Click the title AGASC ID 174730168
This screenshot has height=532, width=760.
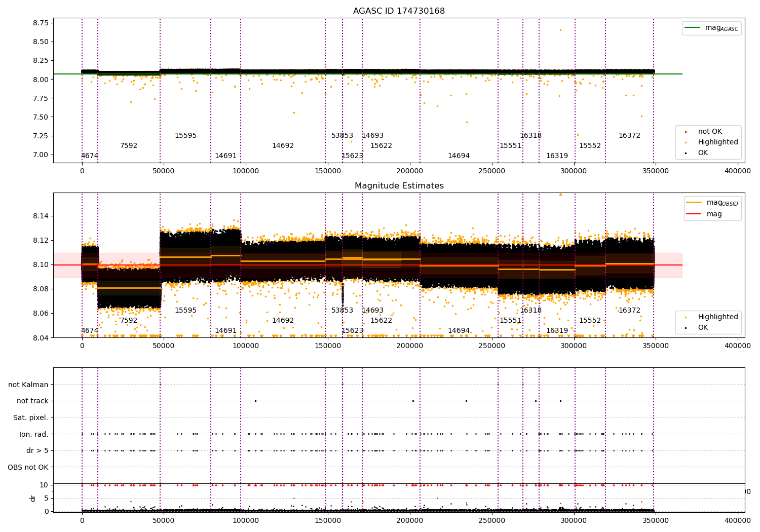tap(399, 11)
